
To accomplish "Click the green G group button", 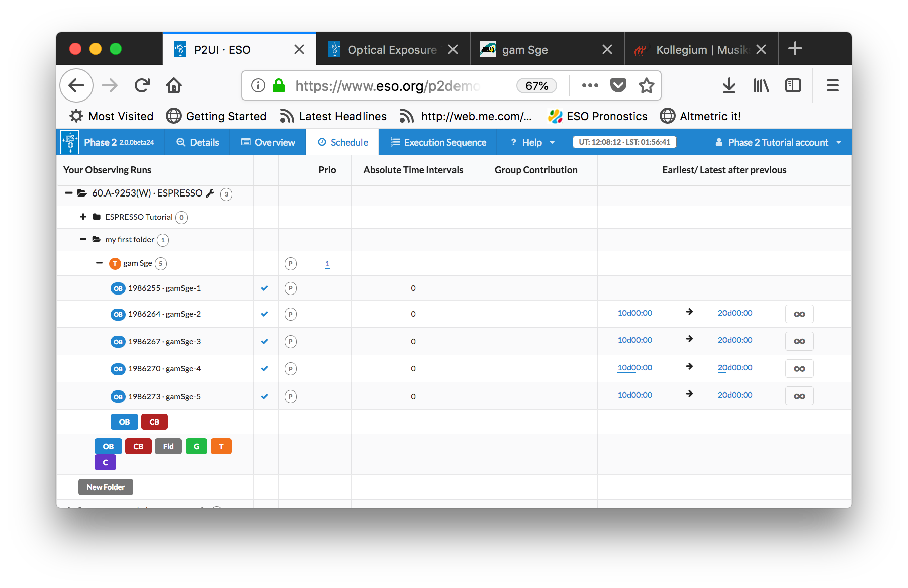I will [196, 446].
